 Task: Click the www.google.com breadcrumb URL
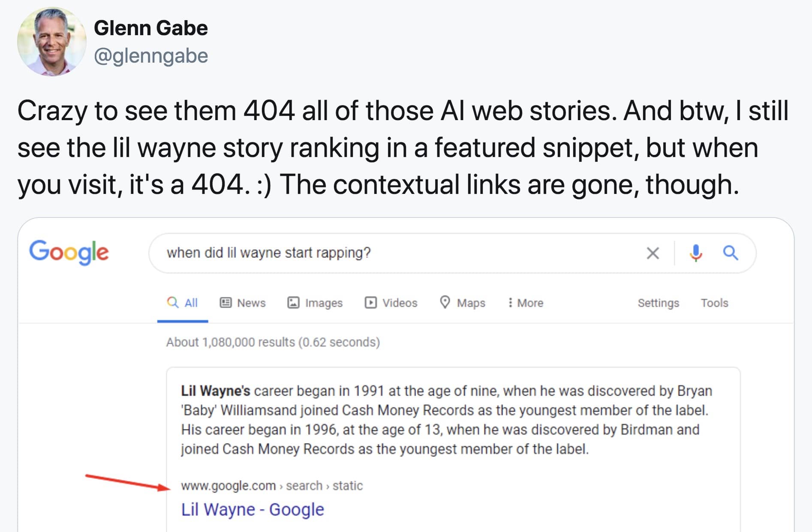[x=228, y=486]
